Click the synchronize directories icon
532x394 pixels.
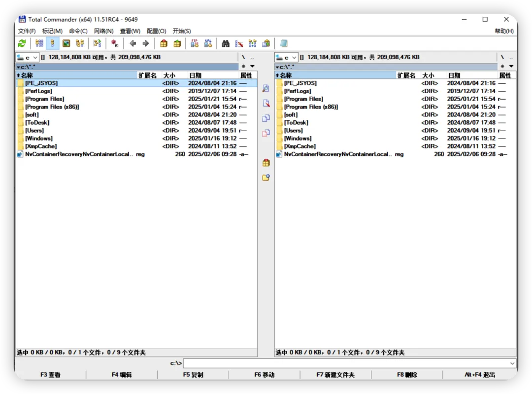[253, 43]
